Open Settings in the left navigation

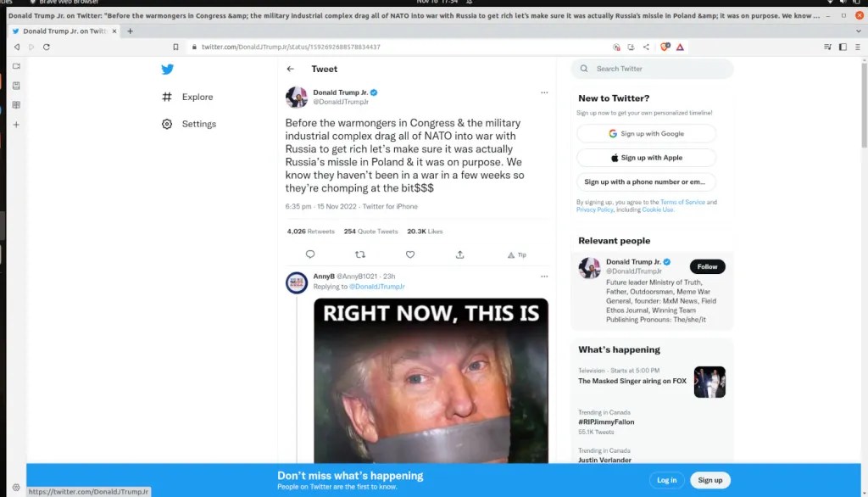(198, 124)
